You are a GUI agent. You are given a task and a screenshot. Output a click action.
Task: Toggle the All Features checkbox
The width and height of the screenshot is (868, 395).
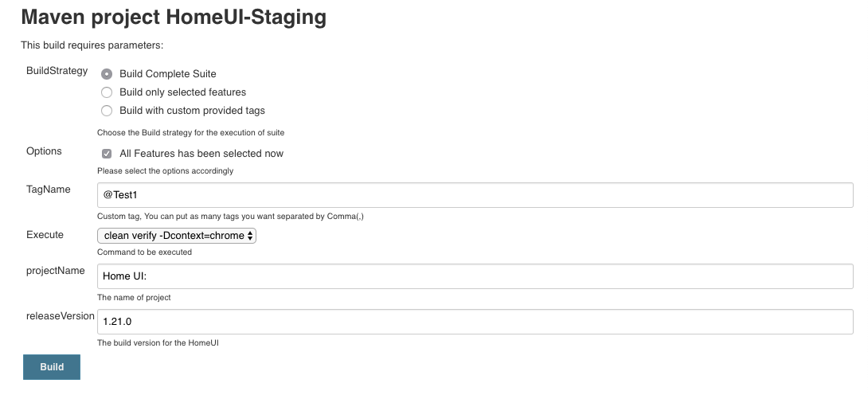click(107, 154)
